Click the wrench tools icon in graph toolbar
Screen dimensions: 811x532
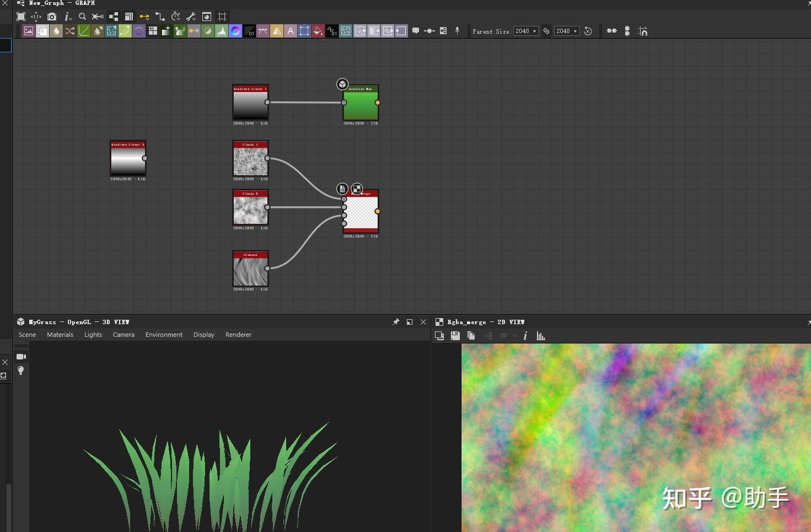[x=191, y=17]
